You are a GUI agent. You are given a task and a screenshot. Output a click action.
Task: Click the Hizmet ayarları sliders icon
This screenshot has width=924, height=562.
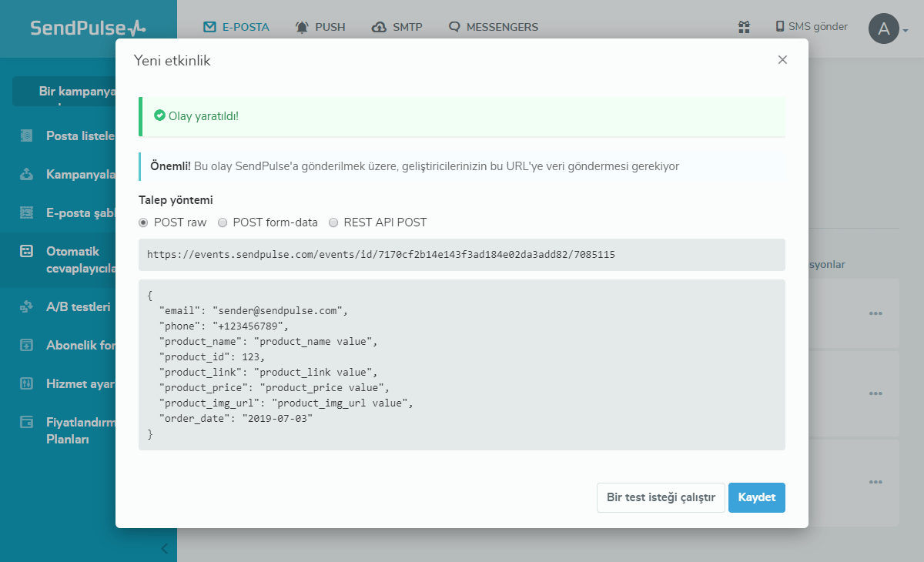[27, 383]
